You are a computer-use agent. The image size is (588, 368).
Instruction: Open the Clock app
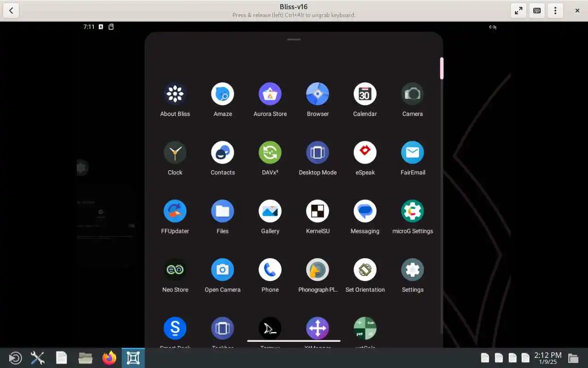pyautogui.click(x=175, y=153)
